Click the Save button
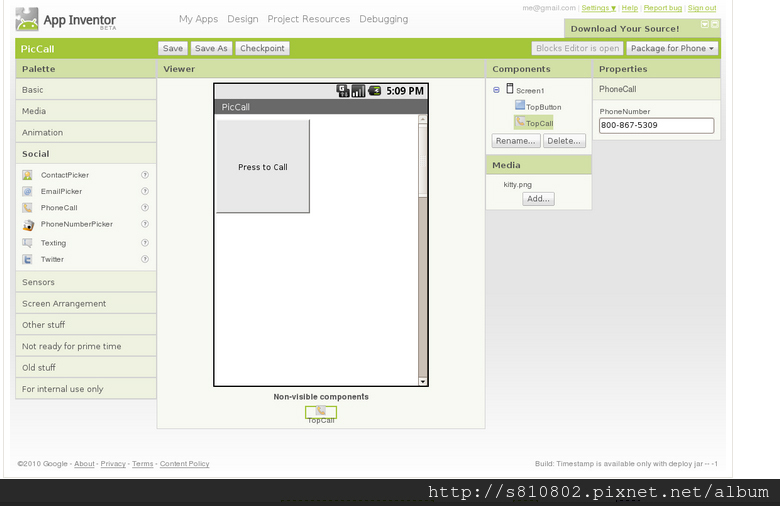 point(173,48)
